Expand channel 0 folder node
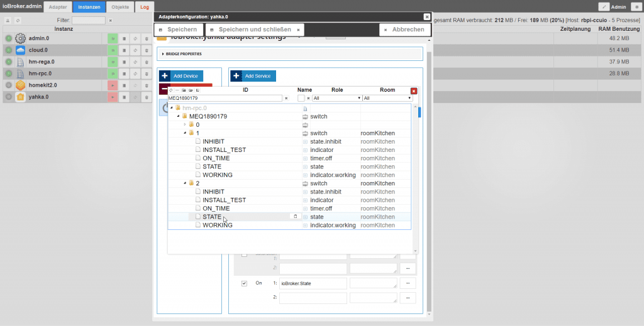 186,124
